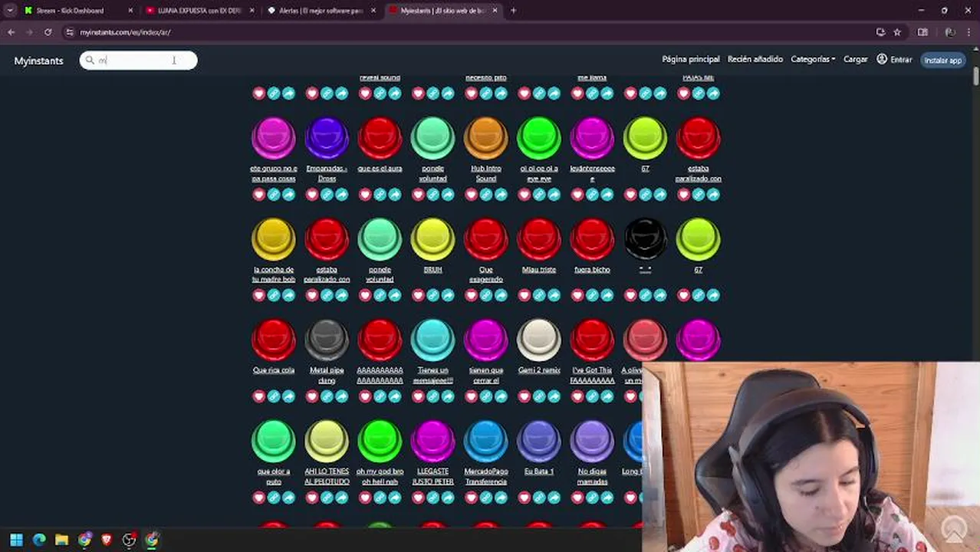
Task: Play the cyan "Tienes un mensajeee" button
Action: pos(432,340)
